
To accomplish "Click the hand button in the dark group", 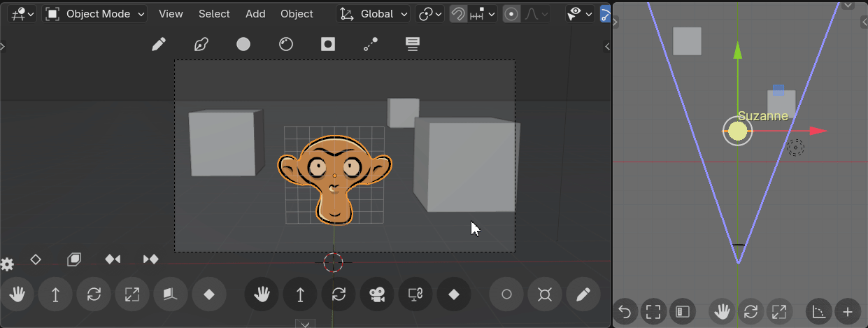I will 262,294.
